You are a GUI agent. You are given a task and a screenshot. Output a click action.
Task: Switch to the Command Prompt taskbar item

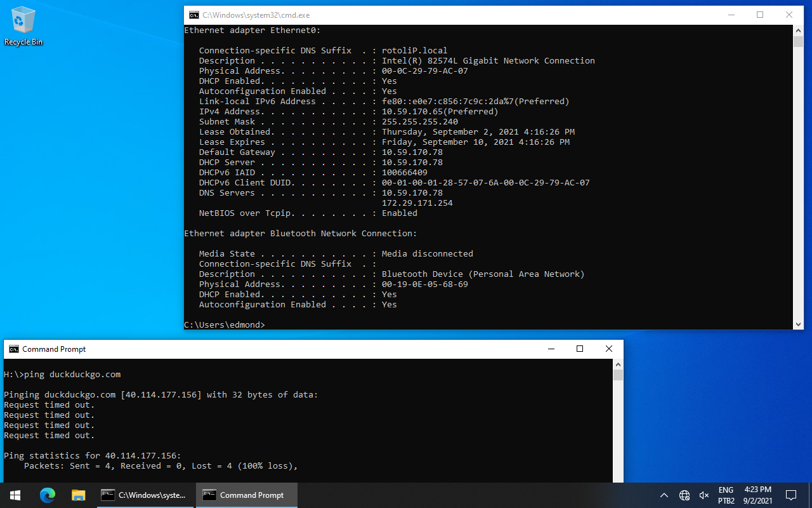247,495
